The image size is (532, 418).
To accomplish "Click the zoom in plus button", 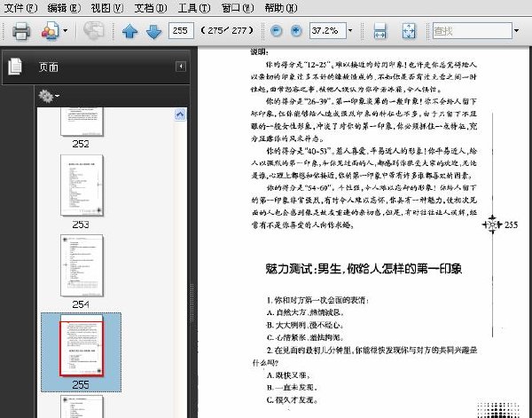I will coord(296,31).
